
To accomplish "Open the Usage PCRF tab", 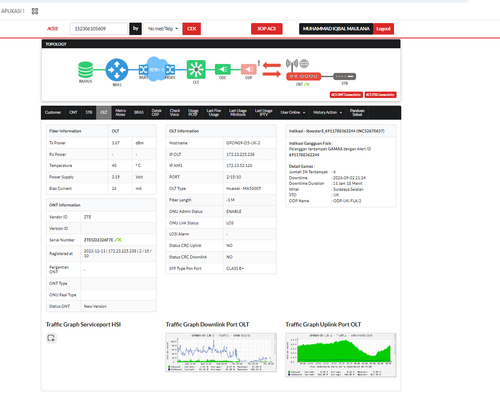I will click(193, 113).
